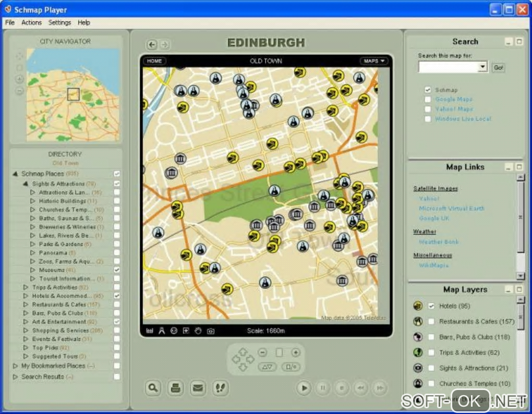This screenshot has height=414, width=532.
Task: Collapse the Schmap Places tree node
Action: click(x=15, y=174)
